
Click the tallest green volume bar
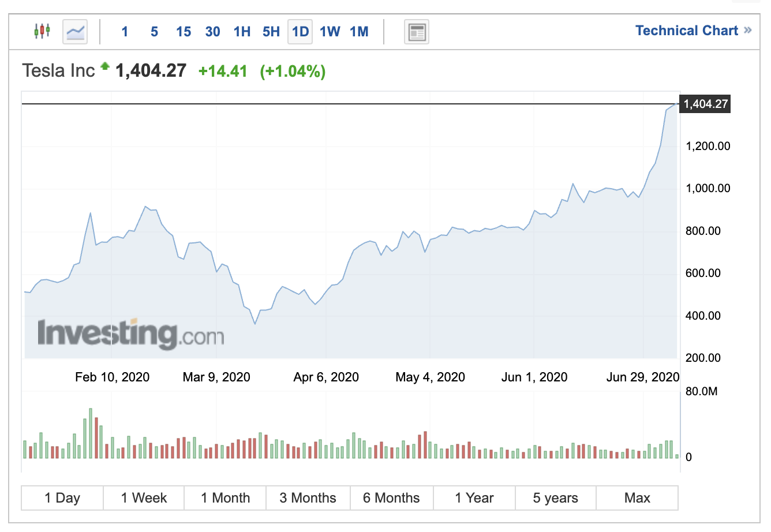91,433
